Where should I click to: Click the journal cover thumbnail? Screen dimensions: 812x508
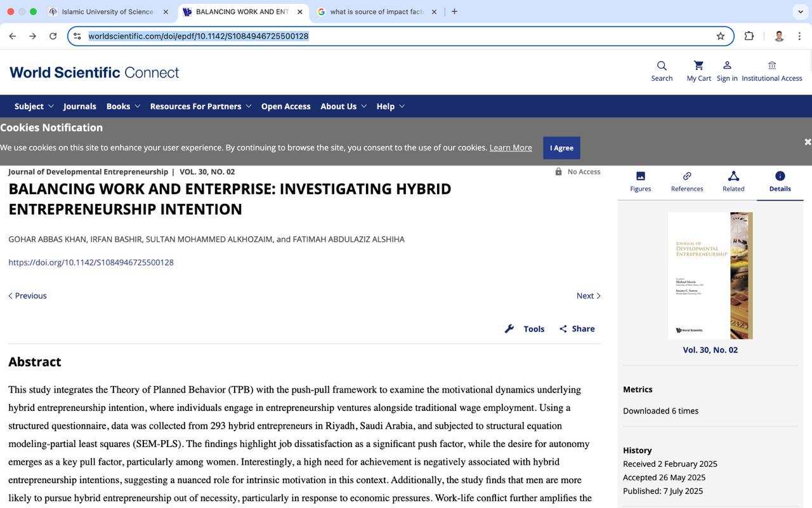pyautogui.click(x=710, y=276)
